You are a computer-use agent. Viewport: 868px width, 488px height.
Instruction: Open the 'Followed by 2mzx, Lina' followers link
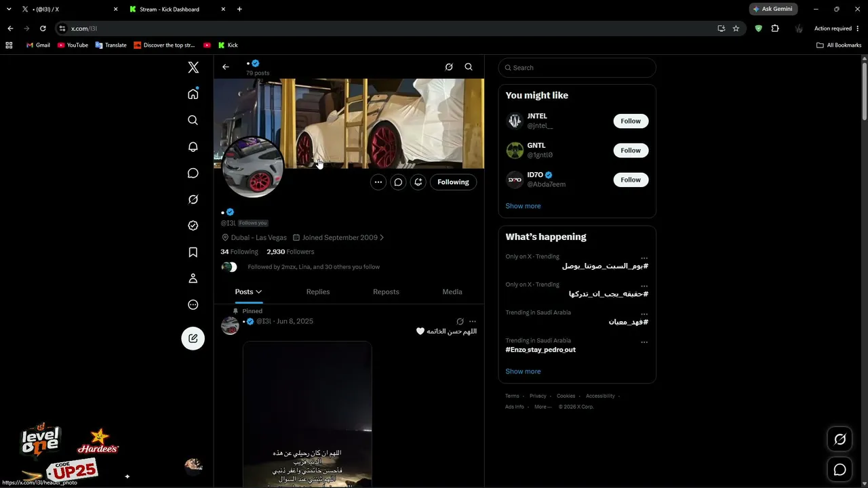(x=313, y=267)
